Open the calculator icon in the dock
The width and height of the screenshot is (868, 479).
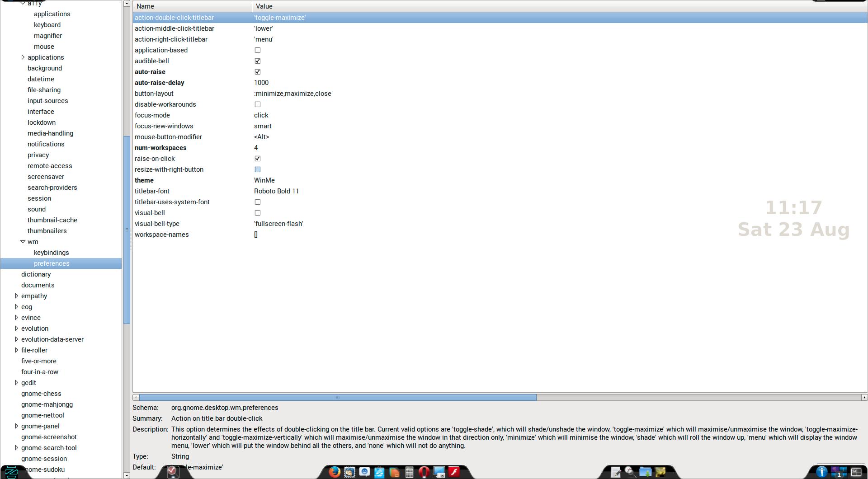pos(409,472)
